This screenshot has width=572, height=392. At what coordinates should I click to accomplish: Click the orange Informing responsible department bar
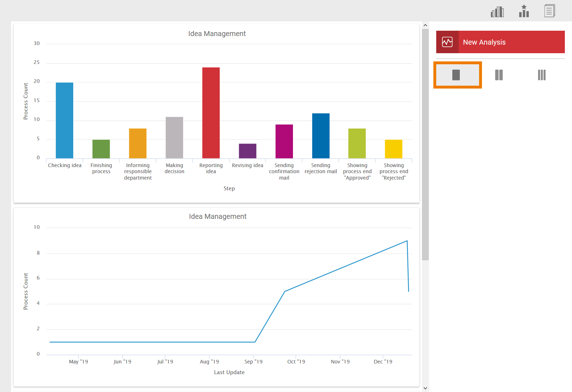(x=138, y=143)
